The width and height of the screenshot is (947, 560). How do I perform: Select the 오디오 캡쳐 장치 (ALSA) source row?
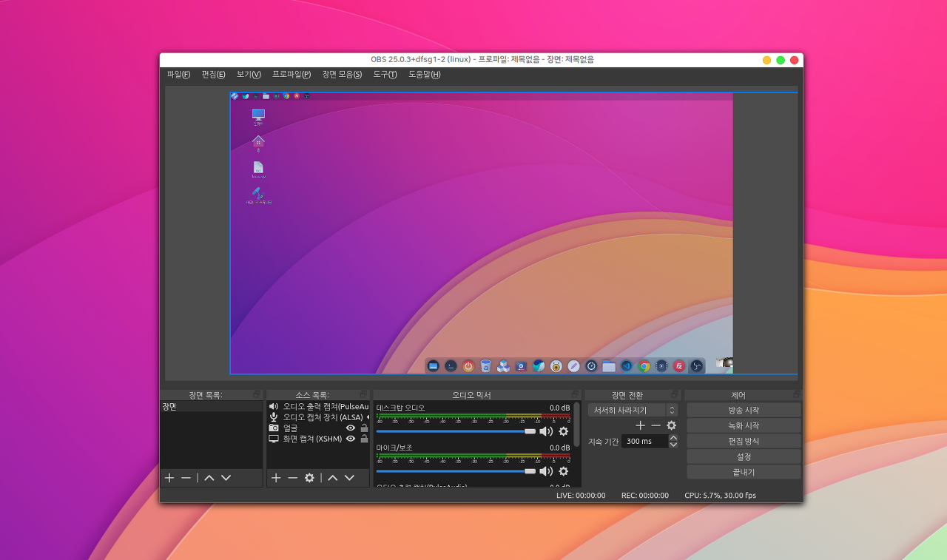click(318, 417)
